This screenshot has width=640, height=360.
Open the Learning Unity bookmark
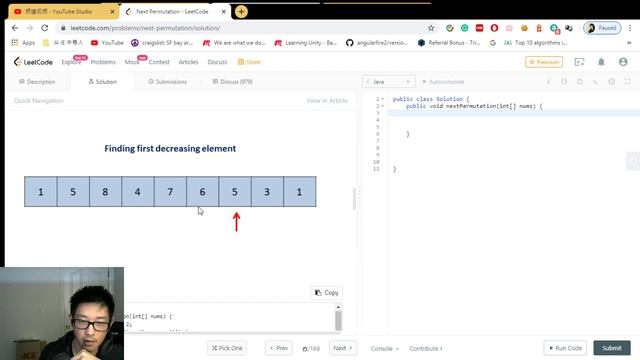(305, 42)
